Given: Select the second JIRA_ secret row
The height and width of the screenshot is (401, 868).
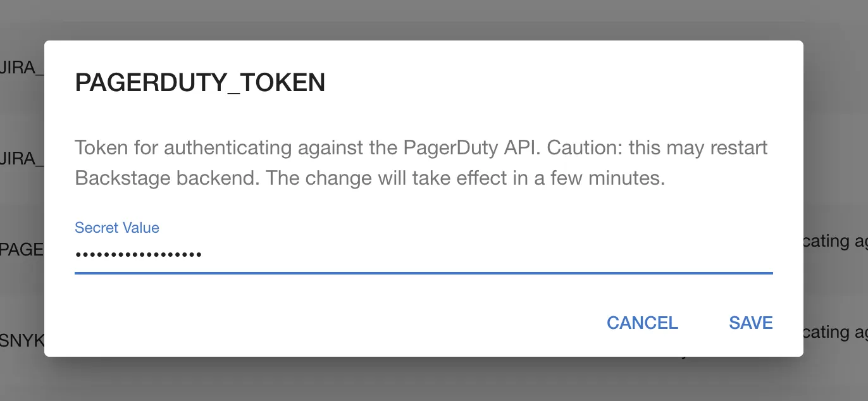Looking at the screenshot, I should click(x=19, y=159).
